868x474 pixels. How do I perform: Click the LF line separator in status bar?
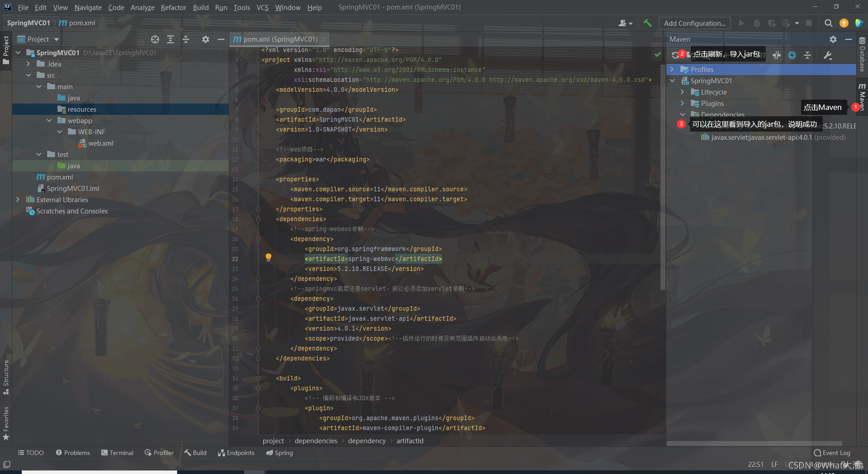(x=774, y=465)
